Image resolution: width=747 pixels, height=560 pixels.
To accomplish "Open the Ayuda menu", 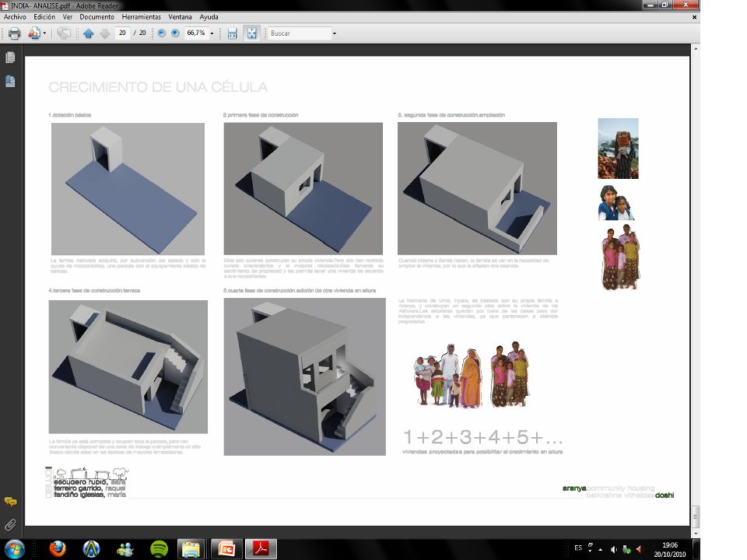I will pos(209,16).
